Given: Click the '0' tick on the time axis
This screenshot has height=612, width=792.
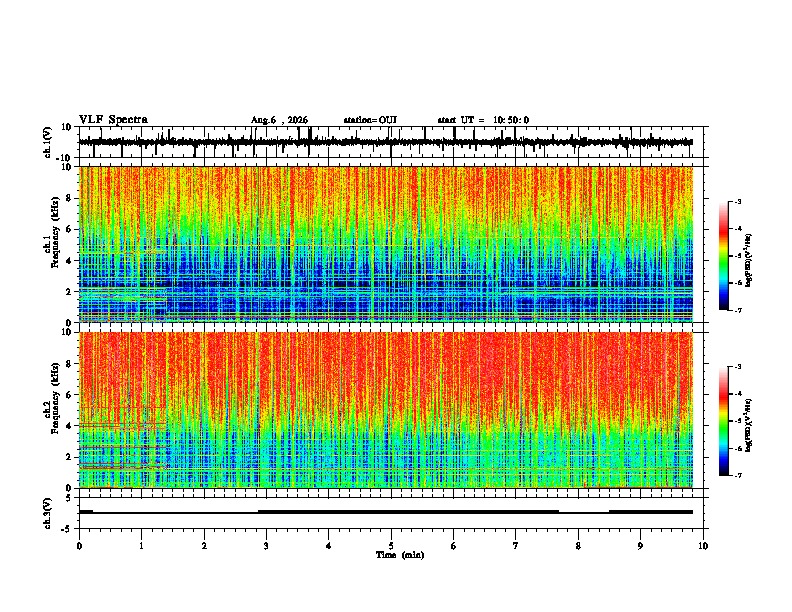Looking at the screenshot, I should click(79, 546).
